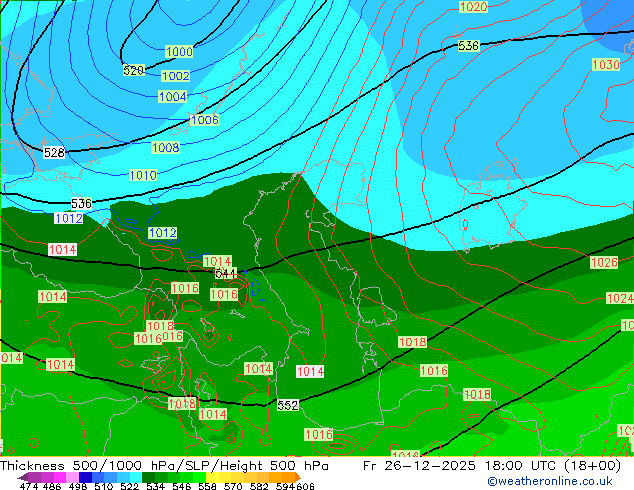Click the 1030 isobar label

[x=606, y=65]
